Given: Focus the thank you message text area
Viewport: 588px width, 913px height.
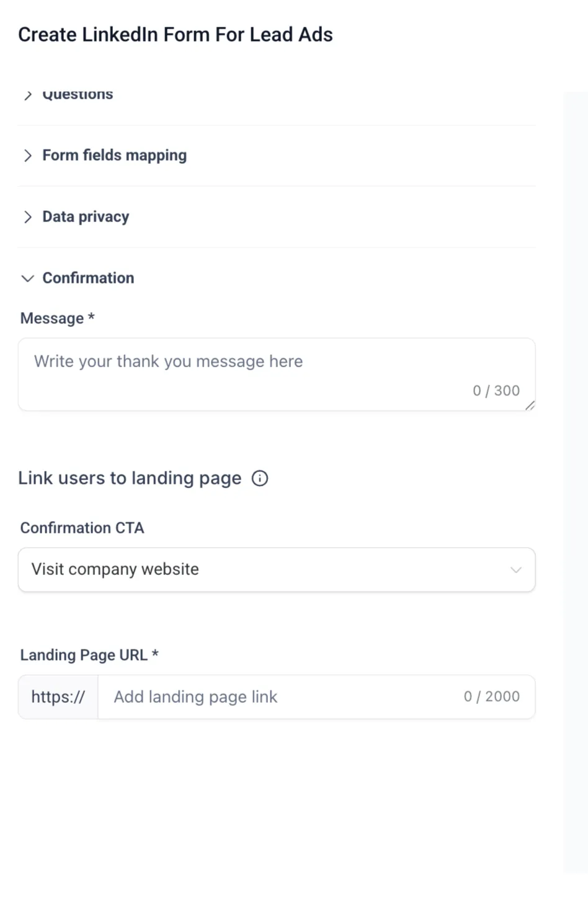Looking at the screenshot, I should click(x=277, y=375).
